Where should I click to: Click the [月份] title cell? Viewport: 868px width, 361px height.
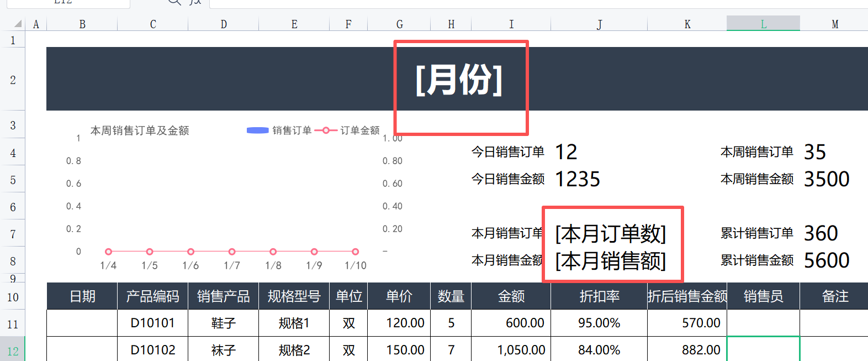[x=459, y=80]
